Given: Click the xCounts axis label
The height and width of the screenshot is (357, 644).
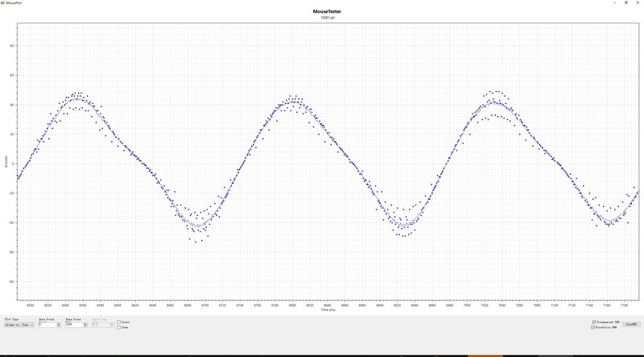Looking at the screenshot, I should tap(6, 161).
